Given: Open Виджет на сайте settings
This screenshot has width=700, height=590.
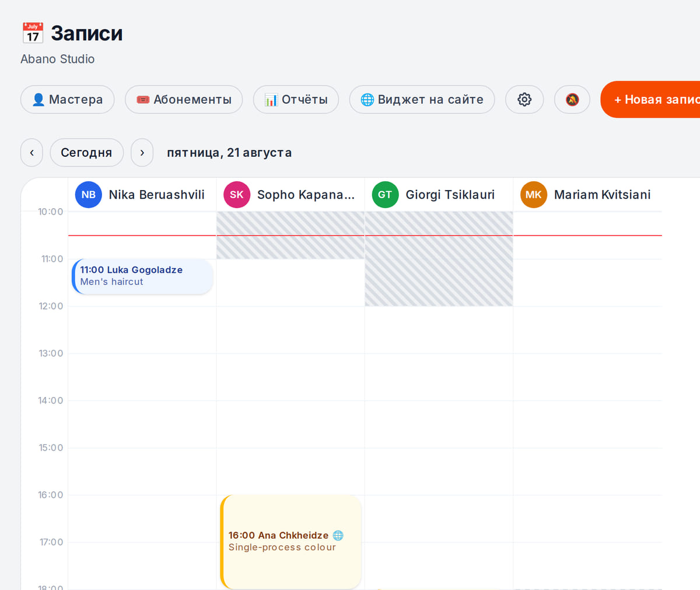Looking at the screenshot, I should [x=422, y=100].
